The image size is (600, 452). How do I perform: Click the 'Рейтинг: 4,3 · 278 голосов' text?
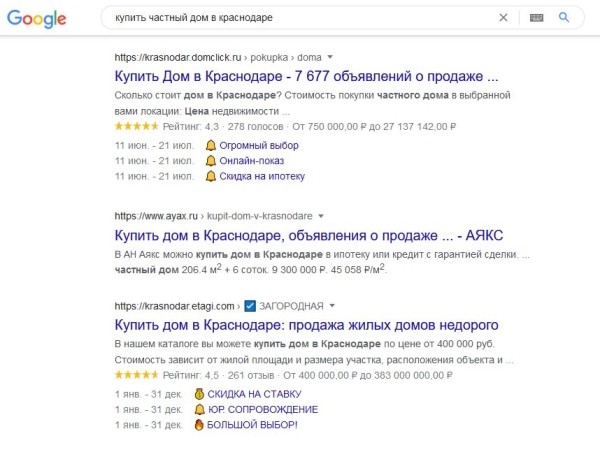coord(223,127)
